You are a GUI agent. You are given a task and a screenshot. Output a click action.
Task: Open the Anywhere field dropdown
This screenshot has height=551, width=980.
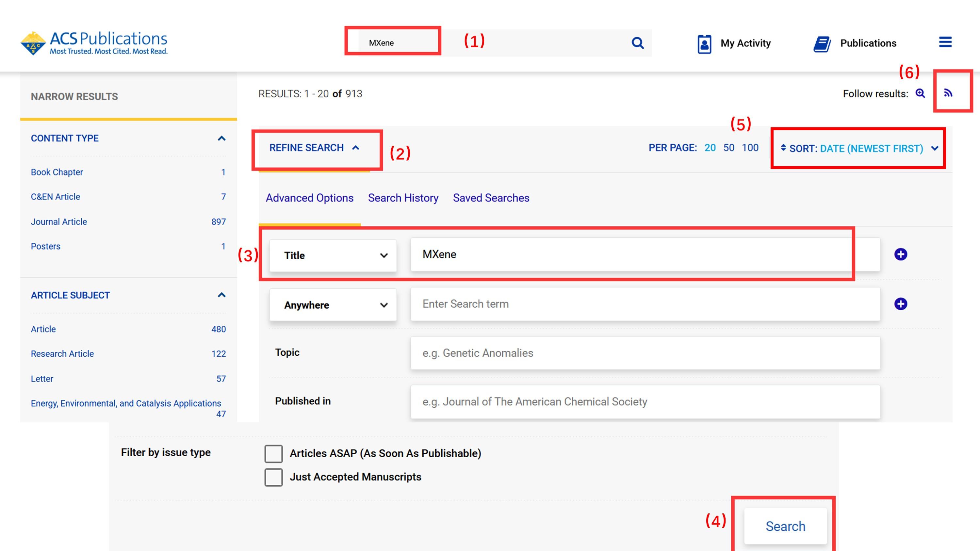[333, 305]
